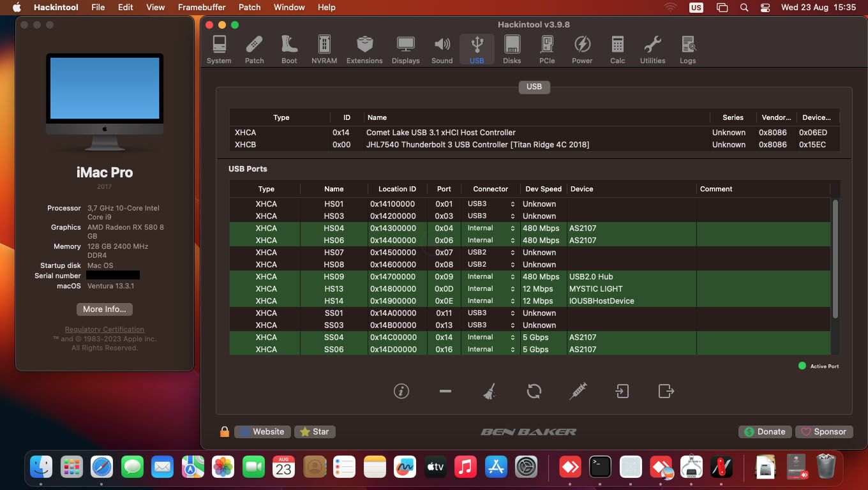
Task: Select the XHCB Thunderbolt 3 controller row
Action: point(534,145)
